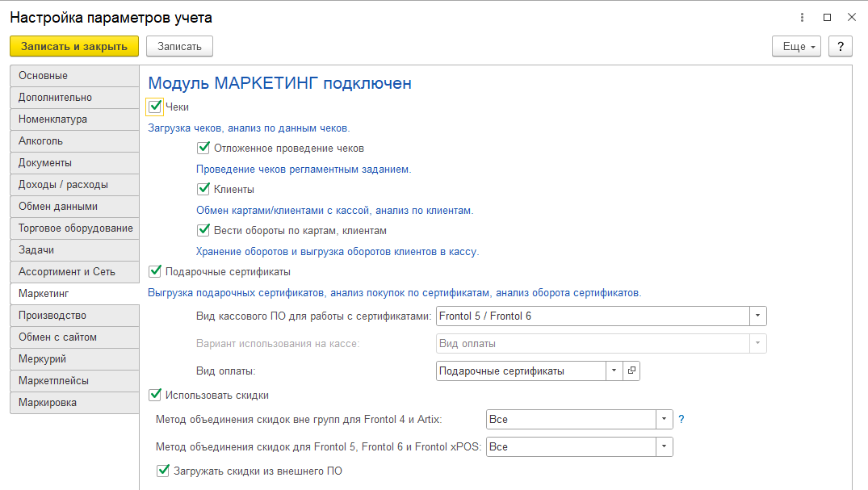Viewport: 868px width, 490px height.
Task: Toggle Загружать скидки из внешнего ПО
Action: pos(164,471)
